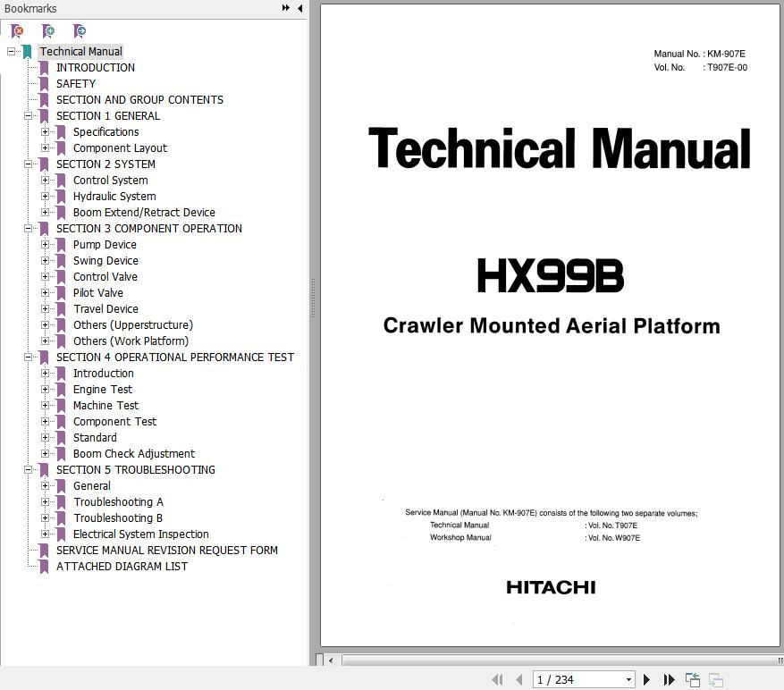Open the Troubleshooting B bookmark
784x690 pixels.
[x=118, y=518]
